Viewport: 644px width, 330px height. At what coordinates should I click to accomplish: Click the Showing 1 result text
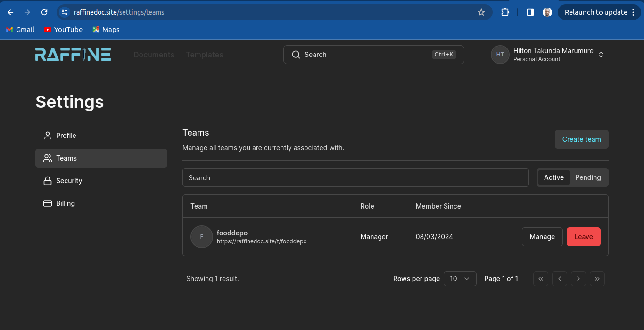(x=213, y=279)
